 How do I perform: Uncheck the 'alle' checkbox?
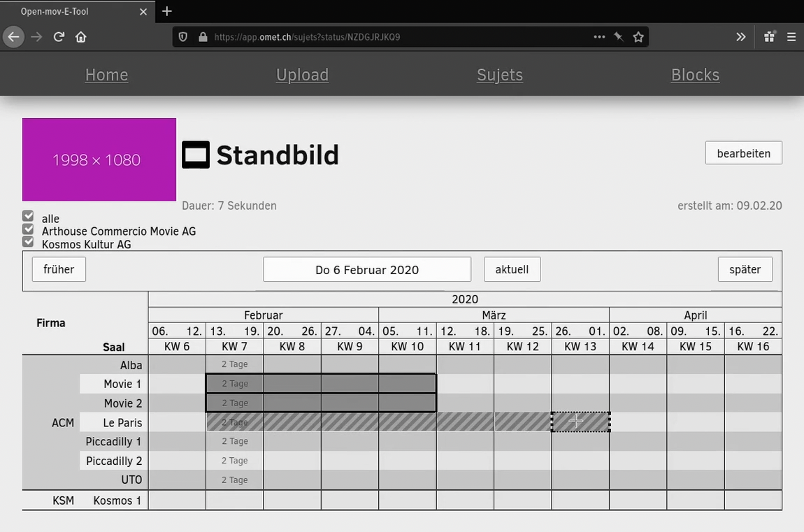coord(28,217)
